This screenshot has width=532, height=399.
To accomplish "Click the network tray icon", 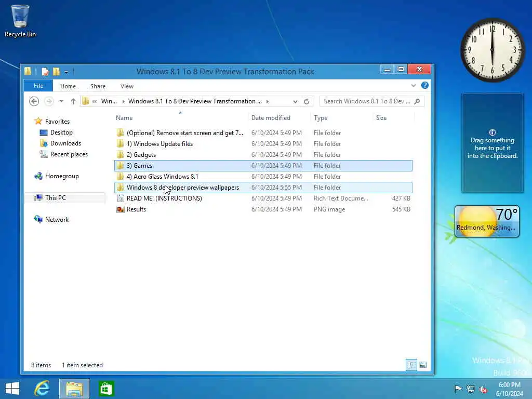I will tap(470, 389).
